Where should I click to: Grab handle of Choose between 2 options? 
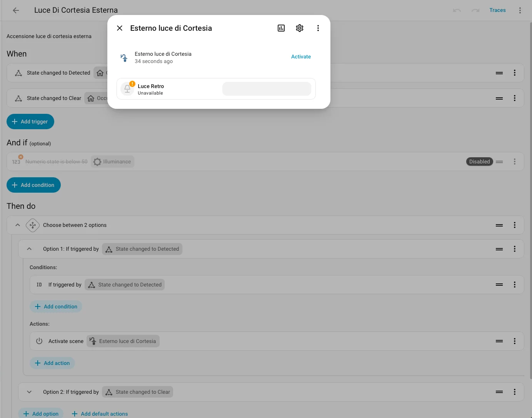click(x=499, y=225)
